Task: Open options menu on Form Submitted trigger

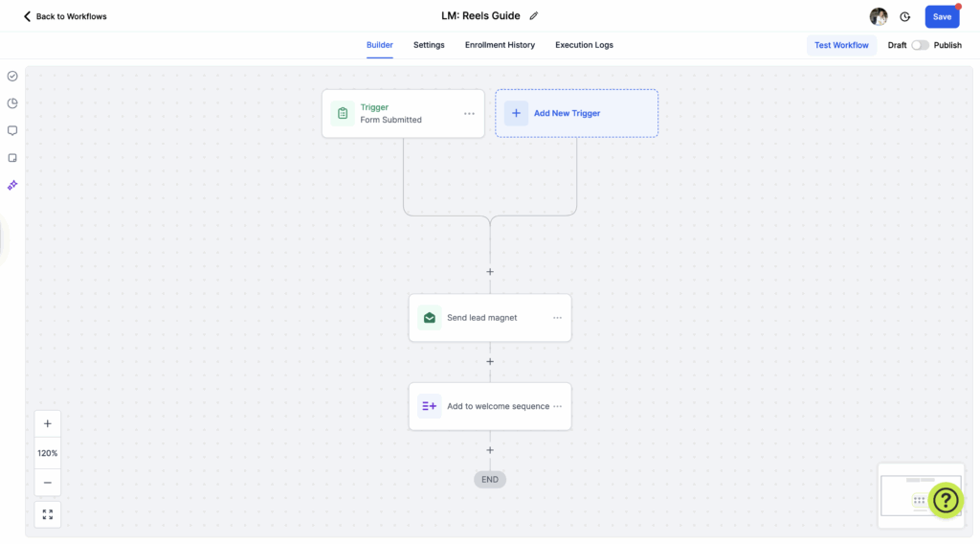Action: coord(469,114)
